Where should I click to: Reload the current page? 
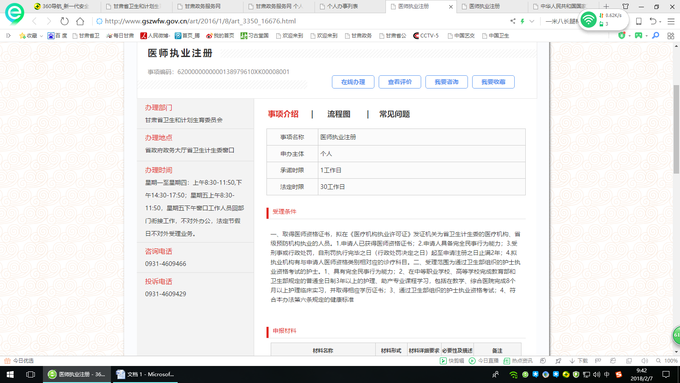[64, 21]
